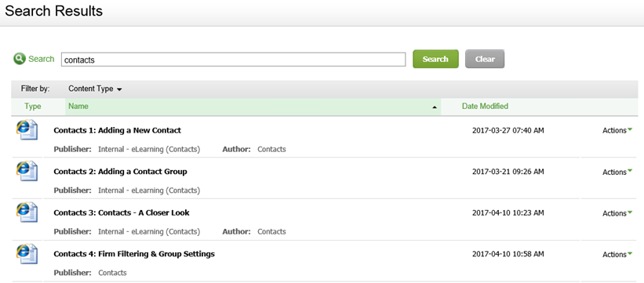644x283 pixels.
Task: Click the document icon for Contacts 4
Action: pos(27,254)
